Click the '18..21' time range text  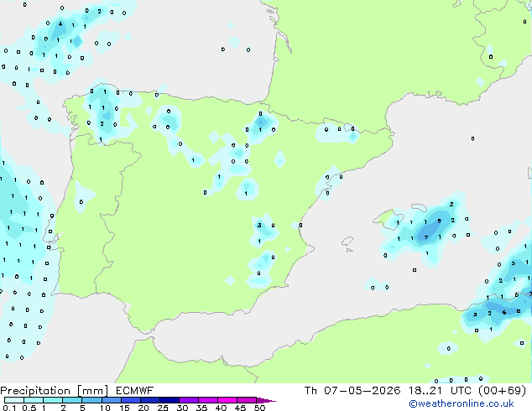[425, 391]
